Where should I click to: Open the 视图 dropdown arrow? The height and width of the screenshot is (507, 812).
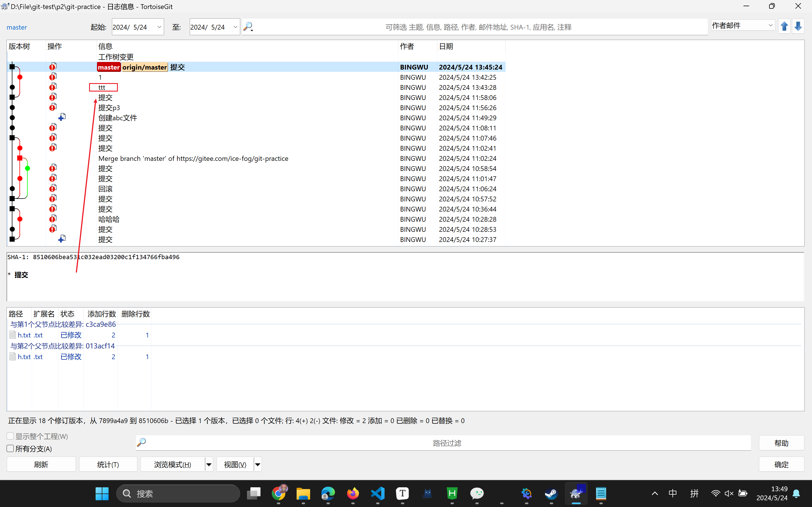(258, 464)
